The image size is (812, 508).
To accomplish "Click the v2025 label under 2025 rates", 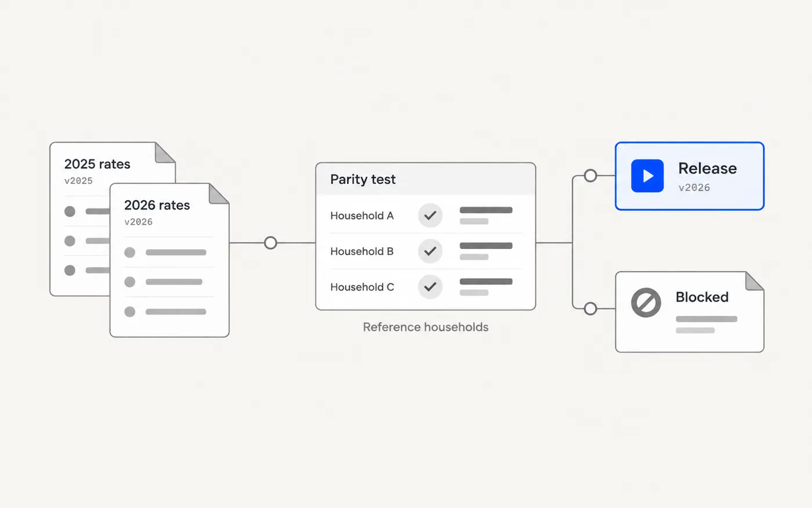I will click(78, 180).
